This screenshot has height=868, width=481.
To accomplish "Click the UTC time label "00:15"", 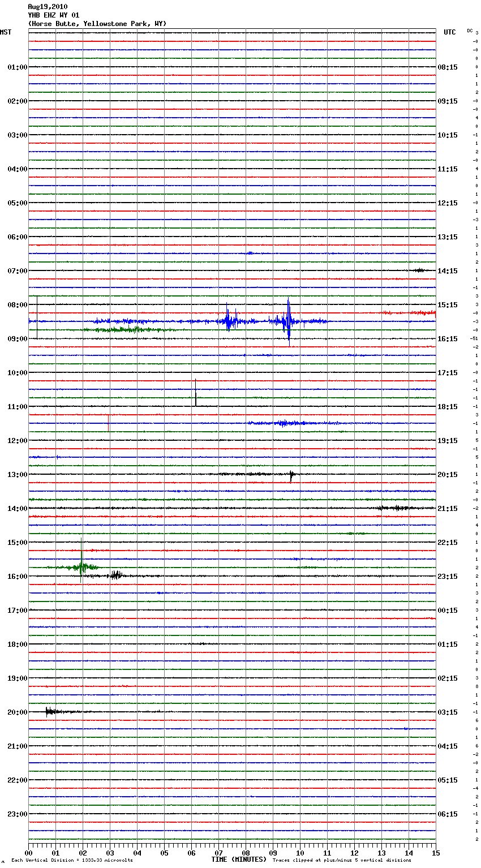I will point(448,611).
